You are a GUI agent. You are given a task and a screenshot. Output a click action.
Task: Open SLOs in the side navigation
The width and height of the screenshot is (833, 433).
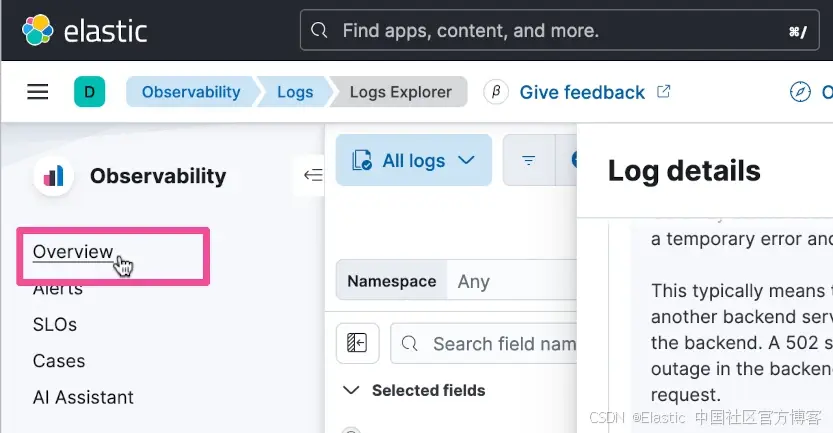(x=55, y=325)
